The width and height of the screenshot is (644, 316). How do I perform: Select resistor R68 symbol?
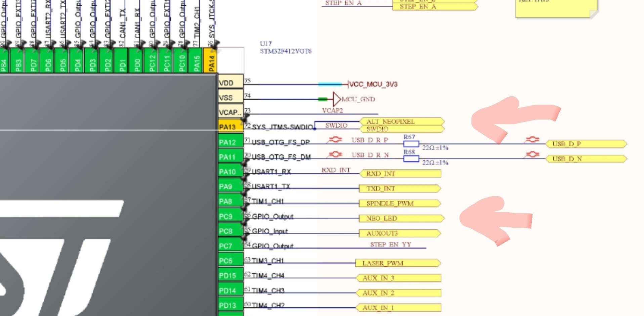[411, 159]
